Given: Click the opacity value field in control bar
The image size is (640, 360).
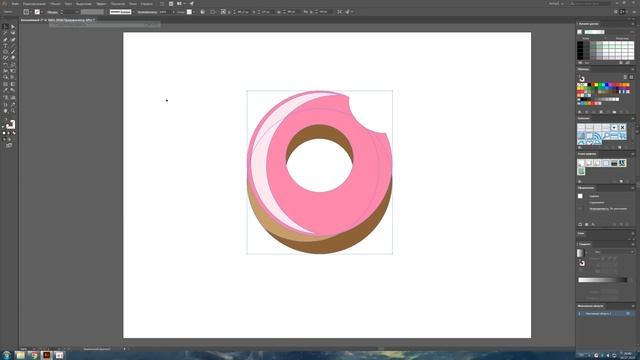Looking at the screenshot, I should tap(164, 12).
